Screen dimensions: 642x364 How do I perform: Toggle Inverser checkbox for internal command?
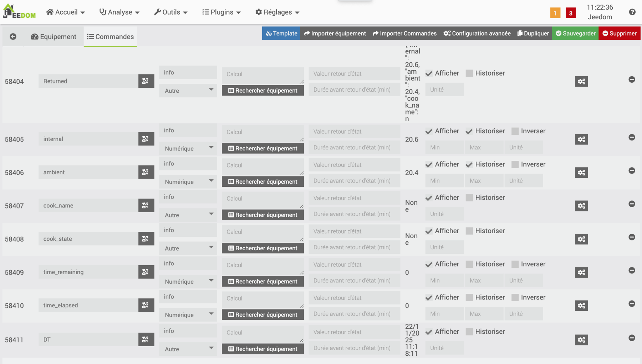(x=515, y=131)
